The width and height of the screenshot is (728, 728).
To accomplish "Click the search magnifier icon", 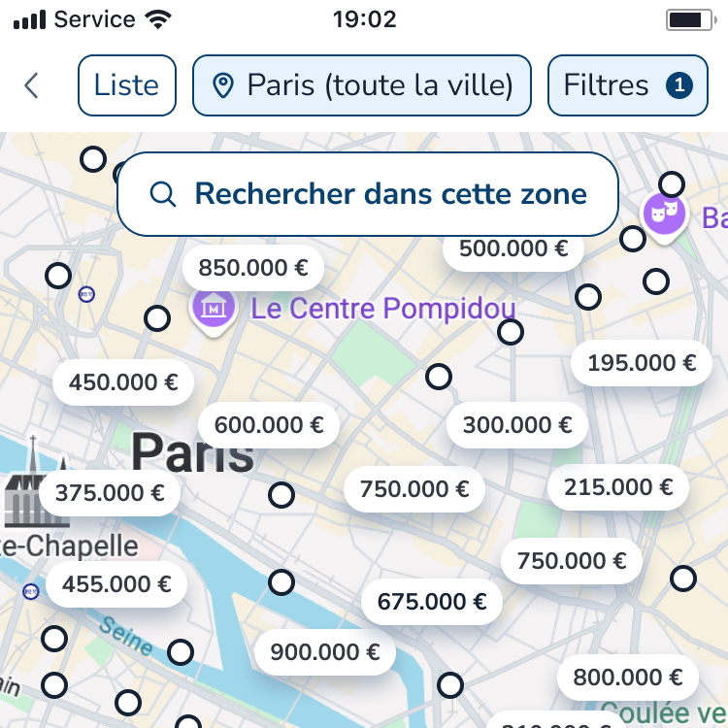I will click(x=163, y=194).
